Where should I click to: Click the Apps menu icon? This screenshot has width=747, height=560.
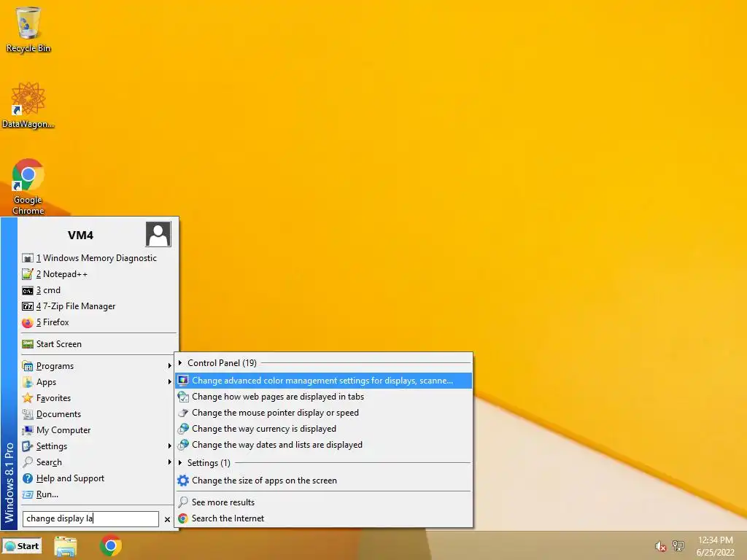(28, 382)
